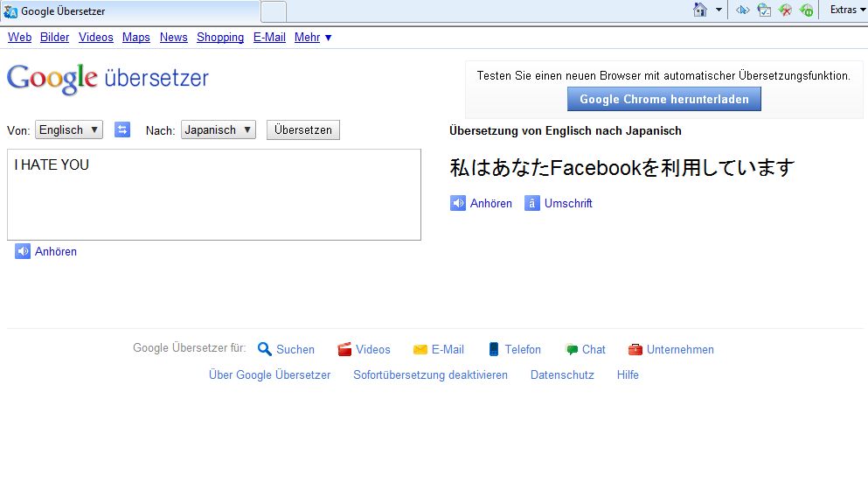Image resolution: width=868 pixels, height=490 pixels.
Task: Open the dropdown arrow beside home icon
Action: (719, 10)
